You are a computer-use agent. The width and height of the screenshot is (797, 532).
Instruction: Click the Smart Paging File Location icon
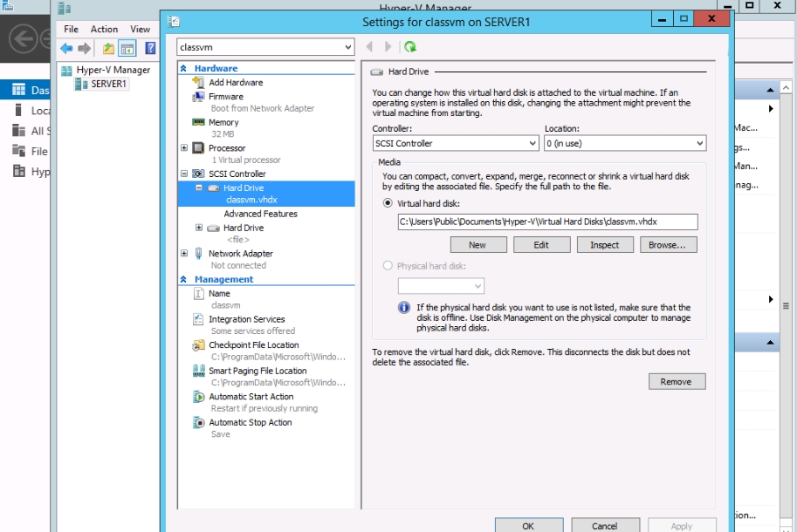pos(198,371)
